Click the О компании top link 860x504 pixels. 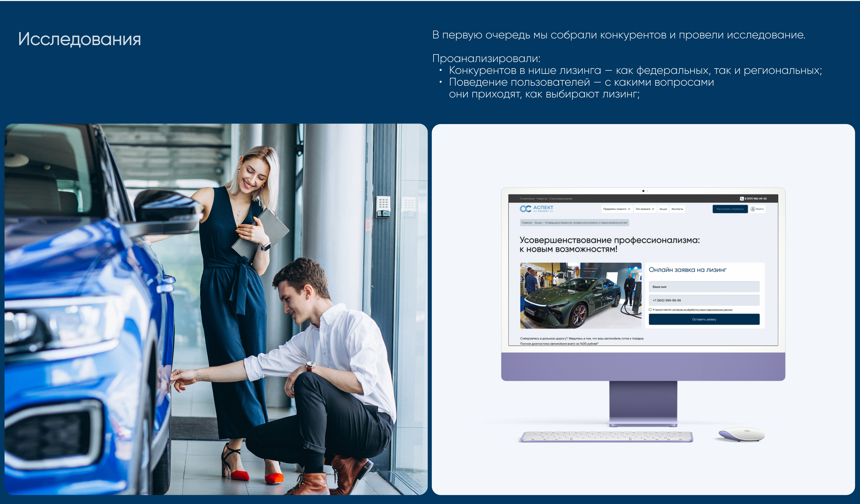click(x=527, y=198)
